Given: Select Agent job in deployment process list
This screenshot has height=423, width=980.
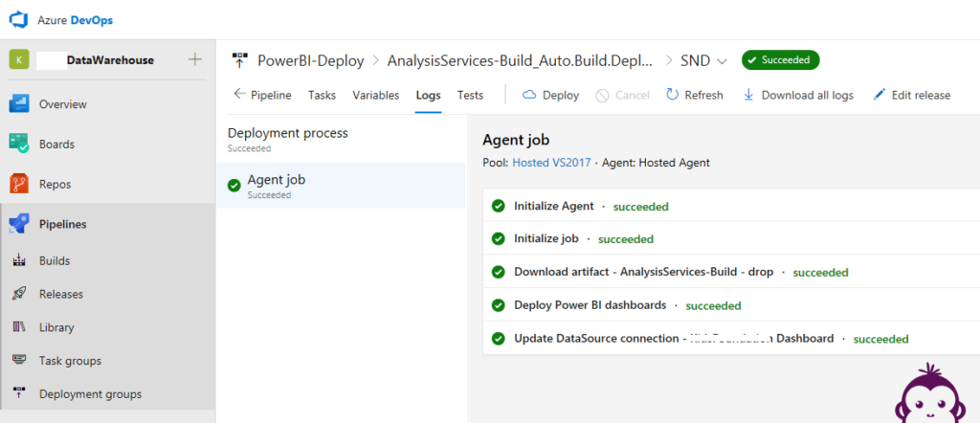Looking at the screenshot, I should (341, 186).
